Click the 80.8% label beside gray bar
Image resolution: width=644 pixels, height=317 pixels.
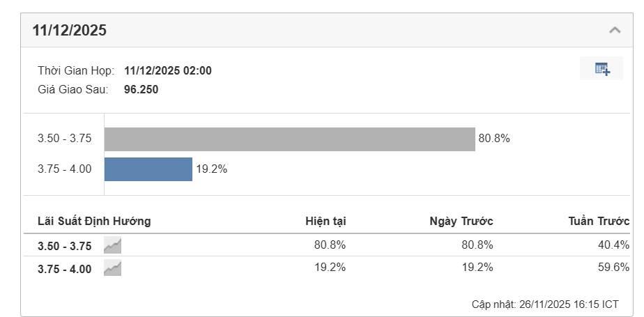tap(494, 139)
